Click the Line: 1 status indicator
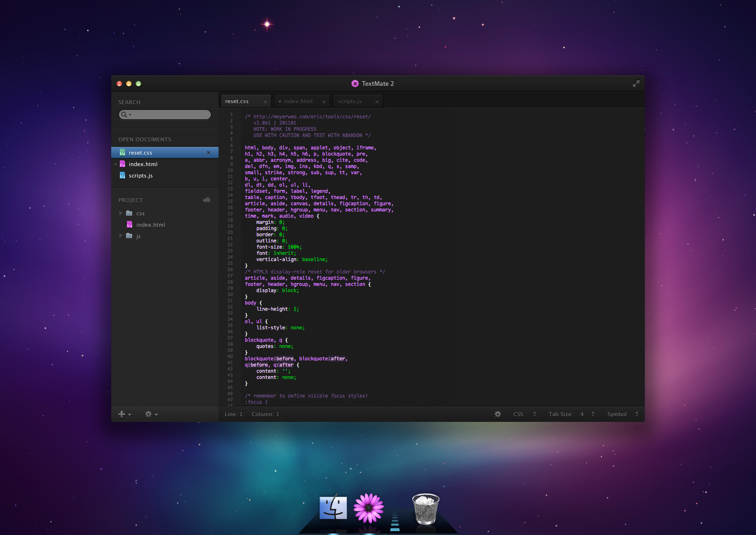The height and width of the screenshot is (535, 756). [x=233, y=414]
